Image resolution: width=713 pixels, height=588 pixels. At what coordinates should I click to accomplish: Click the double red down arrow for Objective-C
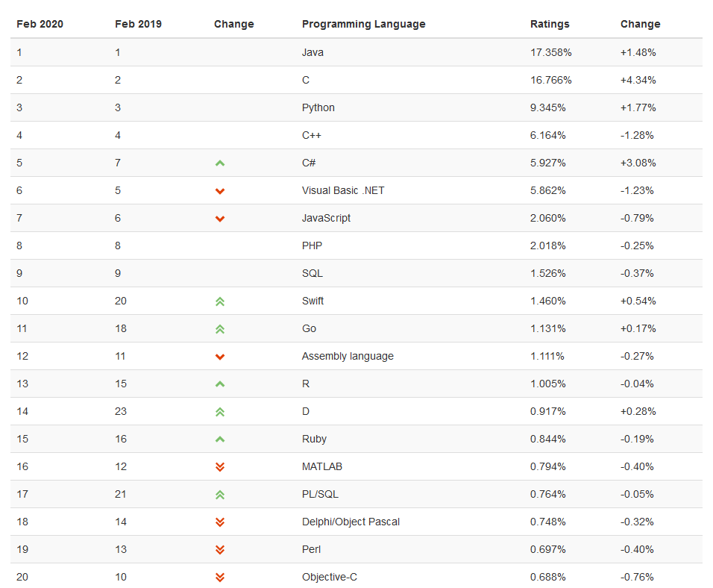coord(220,578)
